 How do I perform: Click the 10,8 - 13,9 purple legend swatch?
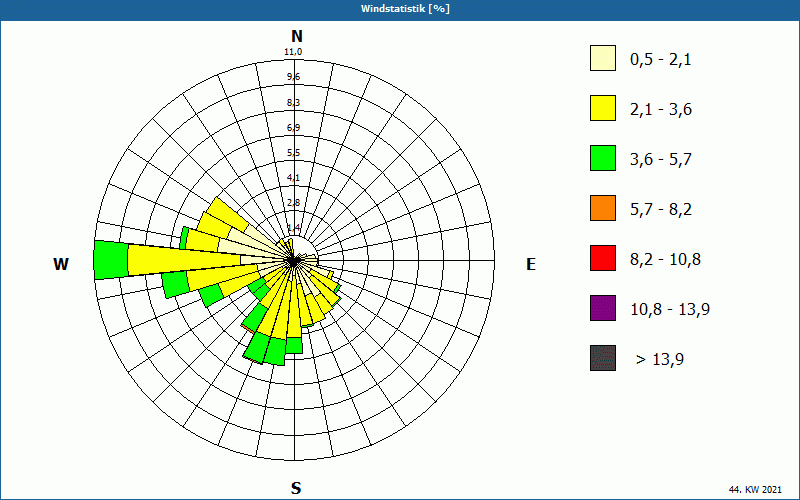click(603, 308)
